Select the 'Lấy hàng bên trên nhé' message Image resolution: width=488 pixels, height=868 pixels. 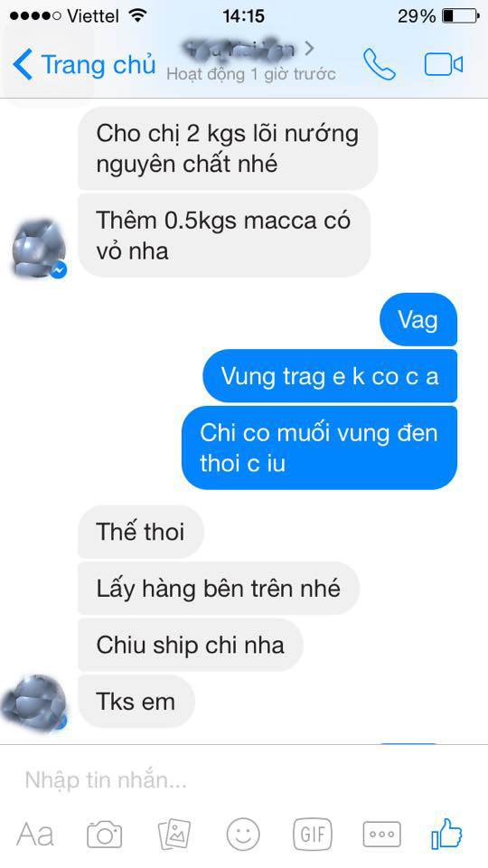pyautogui.click(x=219, y=589)
